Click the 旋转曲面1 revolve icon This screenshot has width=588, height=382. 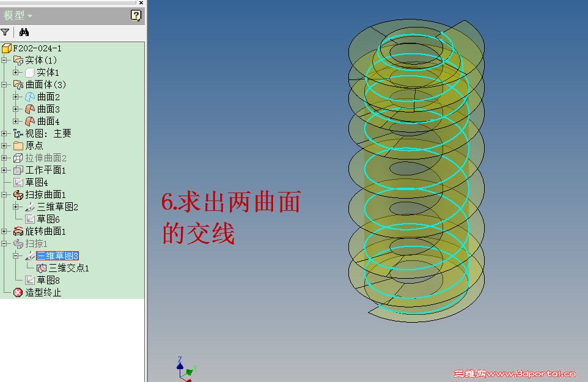coord(18,231)
